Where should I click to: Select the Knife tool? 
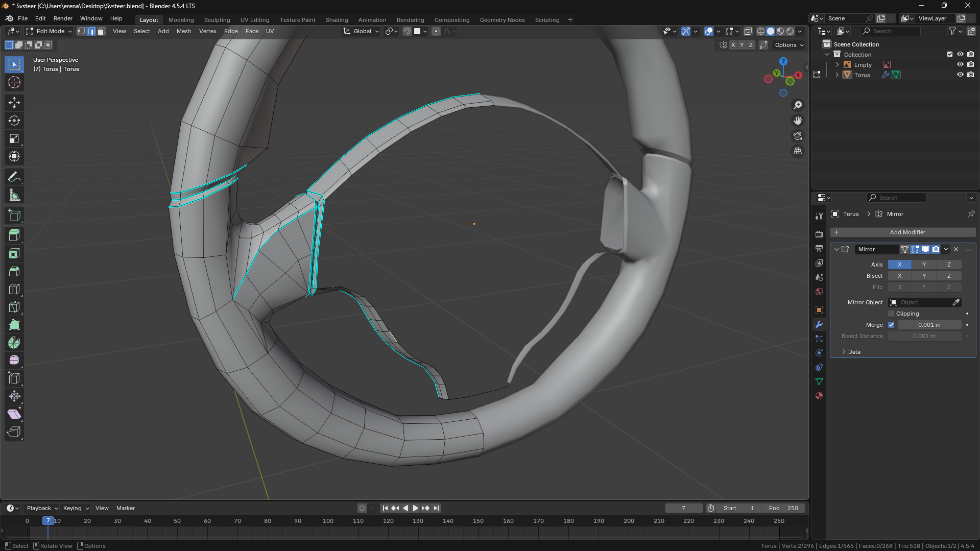14,307
